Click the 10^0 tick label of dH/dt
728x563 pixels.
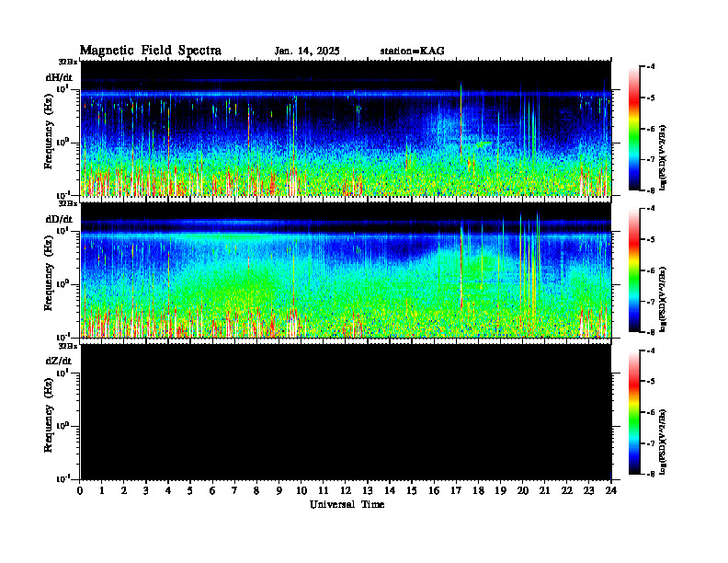click(x=63, y=142)
